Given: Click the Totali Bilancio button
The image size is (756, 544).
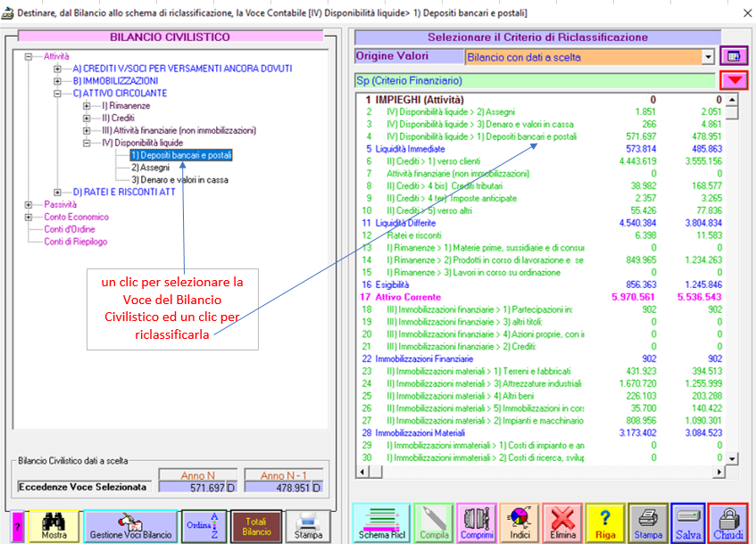Looking at the screenshot, I should pos(256,526).
